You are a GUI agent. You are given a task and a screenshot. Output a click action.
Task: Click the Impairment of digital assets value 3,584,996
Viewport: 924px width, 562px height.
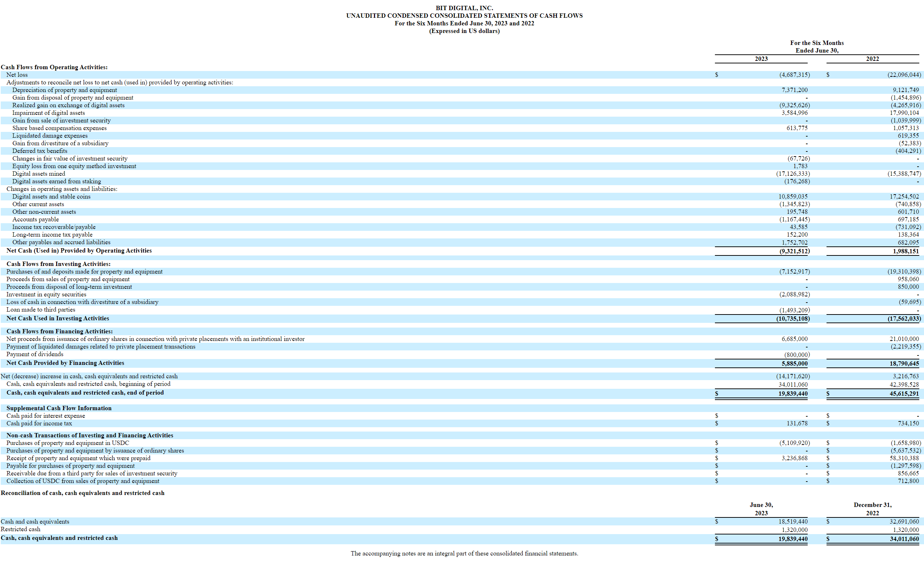pos(794,113)
